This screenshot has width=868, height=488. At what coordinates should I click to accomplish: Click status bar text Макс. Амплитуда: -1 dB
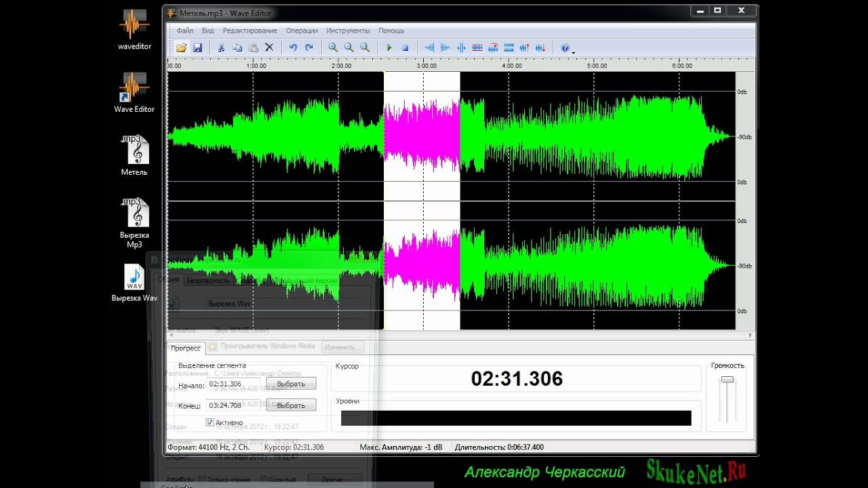pyautogui.click(x=401, y=447)
